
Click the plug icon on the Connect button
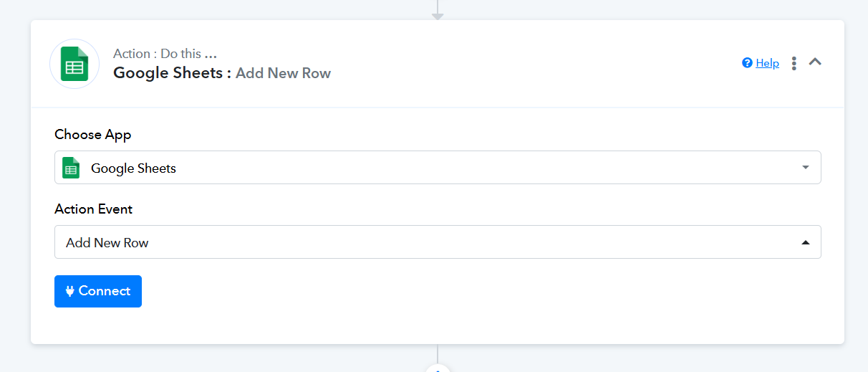click(70, 291)
